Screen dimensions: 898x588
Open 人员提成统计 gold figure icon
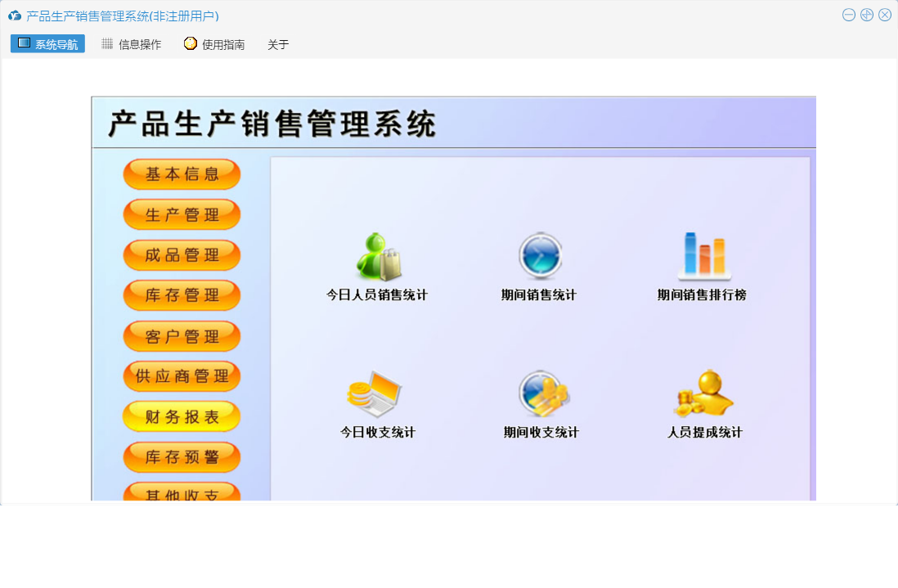[x=703, y=394]
